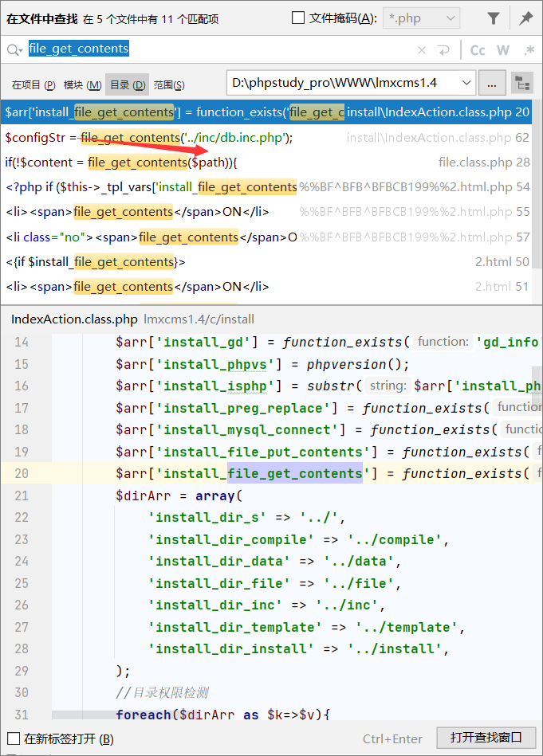
Task: Click the new line arrow icon in search field
Action: tap(443, 50)
